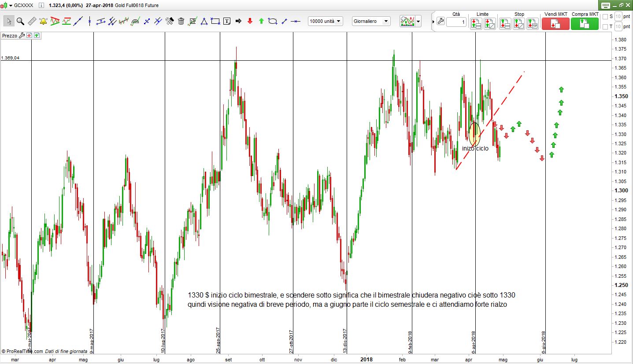Open the Giornaliero timeframe dropdown
Viewport: 633px width, 364px height.
(x=371, y=21)
